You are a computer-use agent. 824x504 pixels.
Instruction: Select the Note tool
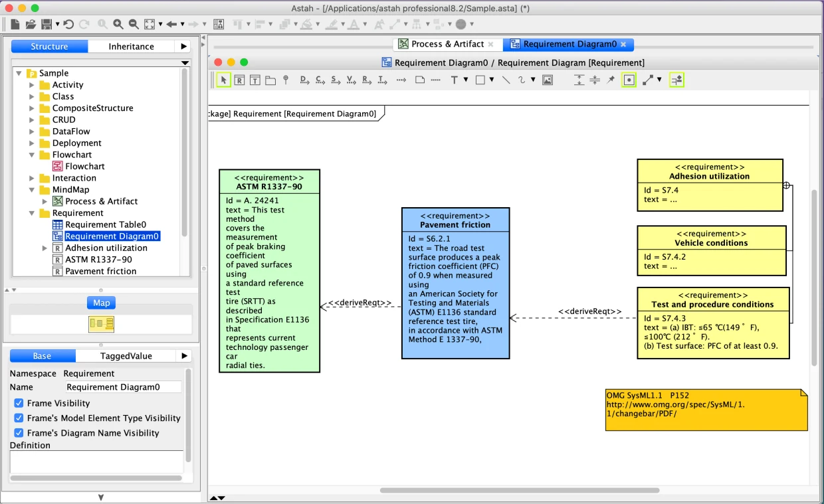[x=420, y=80]
